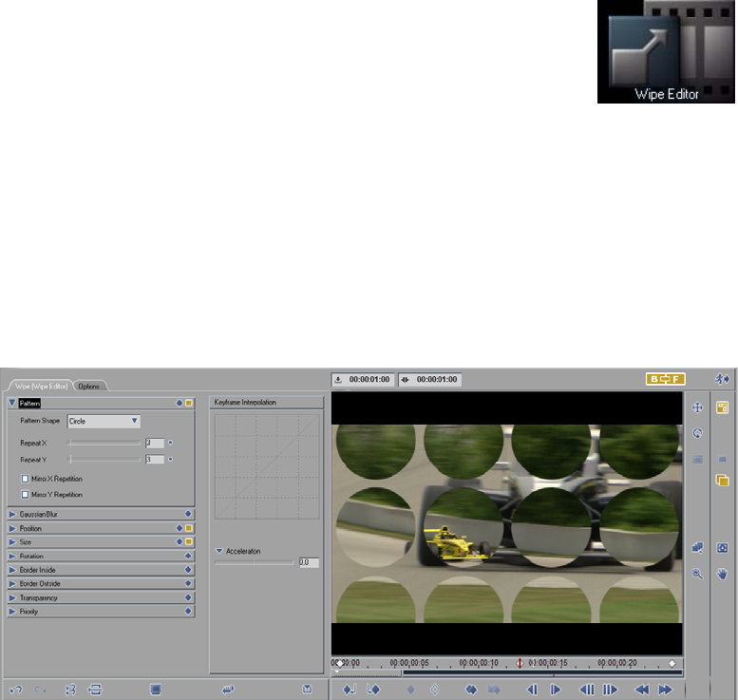Click the Keyframe Interpolation graph
Image resolution: width=738 pixels, height=700 pixels.
(267, 467)
